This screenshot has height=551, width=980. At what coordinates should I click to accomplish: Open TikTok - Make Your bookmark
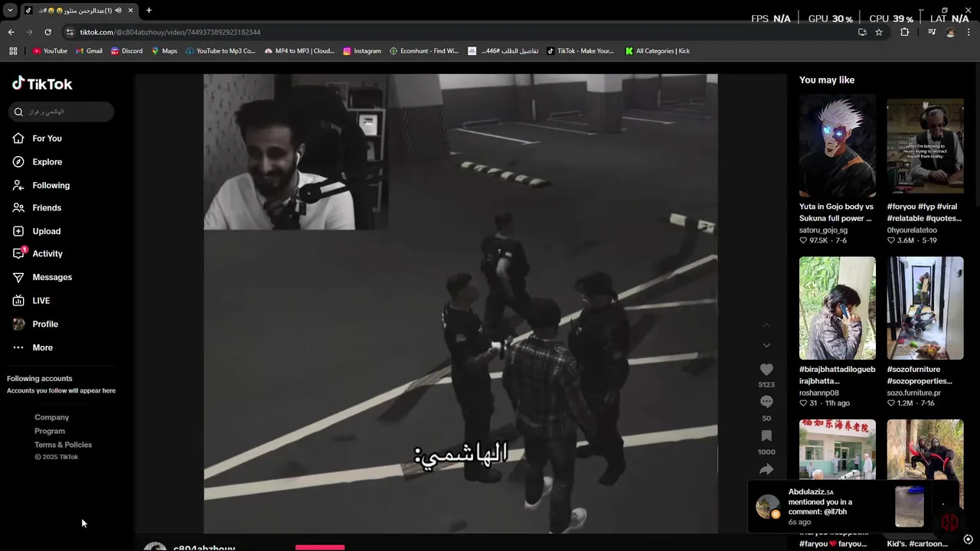(580, 51)
